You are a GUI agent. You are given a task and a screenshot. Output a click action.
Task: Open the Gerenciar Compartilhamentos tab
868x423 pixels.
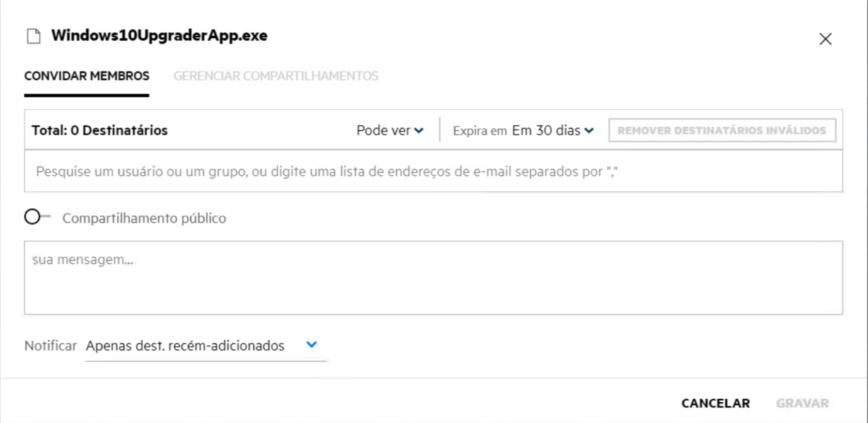point(276,76)
